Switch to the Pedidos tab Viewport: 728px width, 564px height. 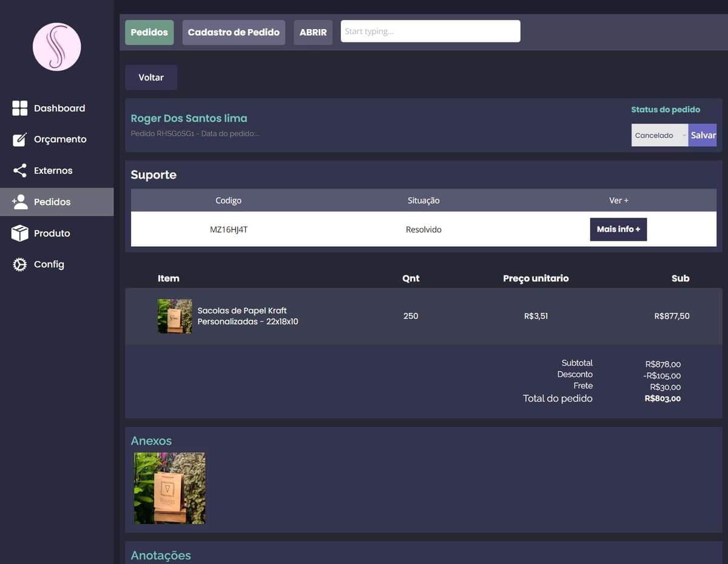tap(149, 32)
